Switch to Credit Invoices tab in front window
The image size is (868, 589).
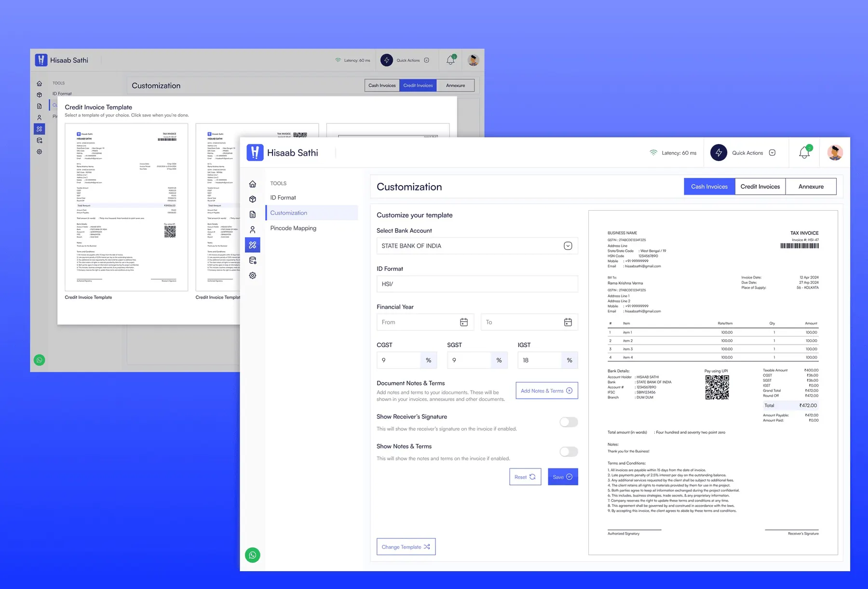(760, 187)
